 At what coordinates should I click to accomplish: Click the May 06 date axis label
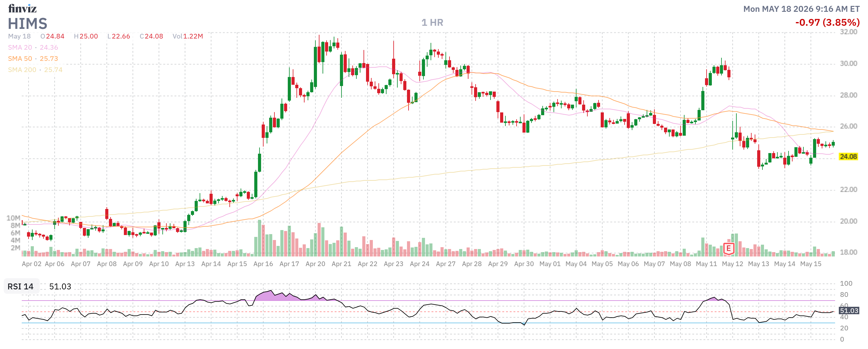(x=628, y=264)
